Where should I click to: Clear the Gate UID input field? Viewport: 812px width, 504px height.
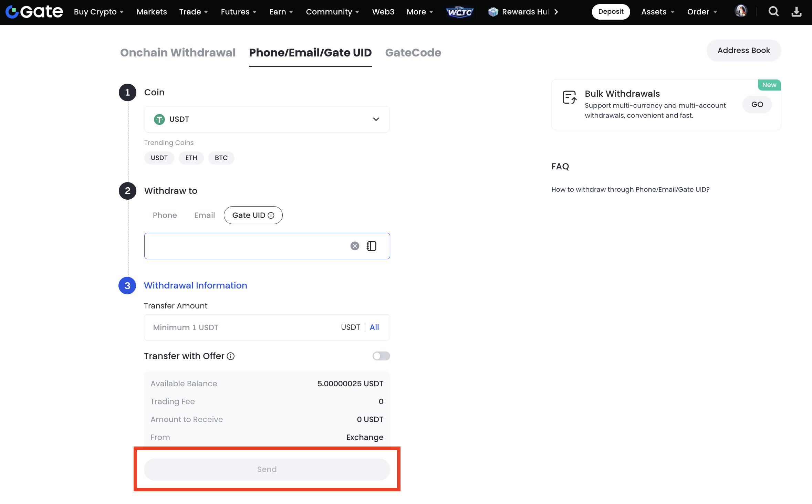click(x=355, y=246)
